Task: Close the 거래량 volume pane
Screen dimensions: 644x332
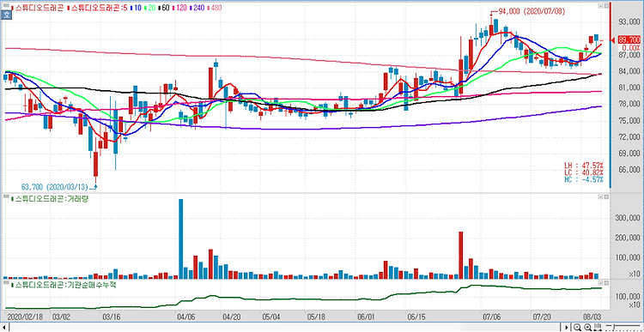Action: [x=606, y=197]
